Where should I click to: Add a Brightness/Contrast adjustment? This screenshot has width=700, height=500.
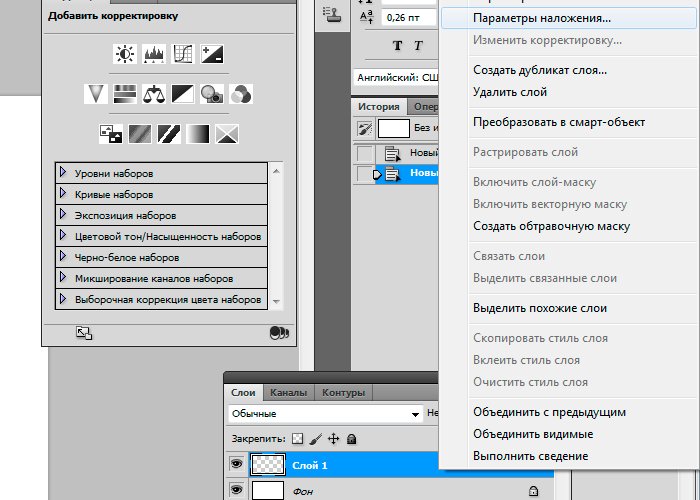pyautogui.click(x=125, y=54)
